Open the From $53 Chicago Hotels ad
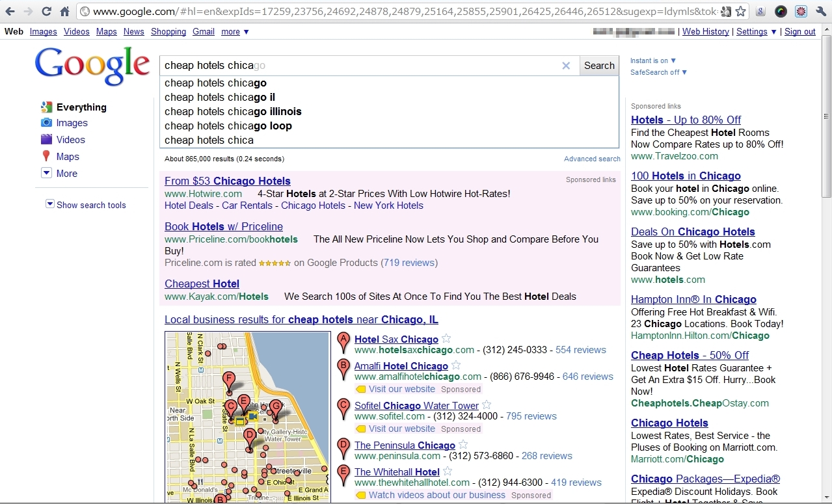832x504 pixels. click(x=228, y=181)
